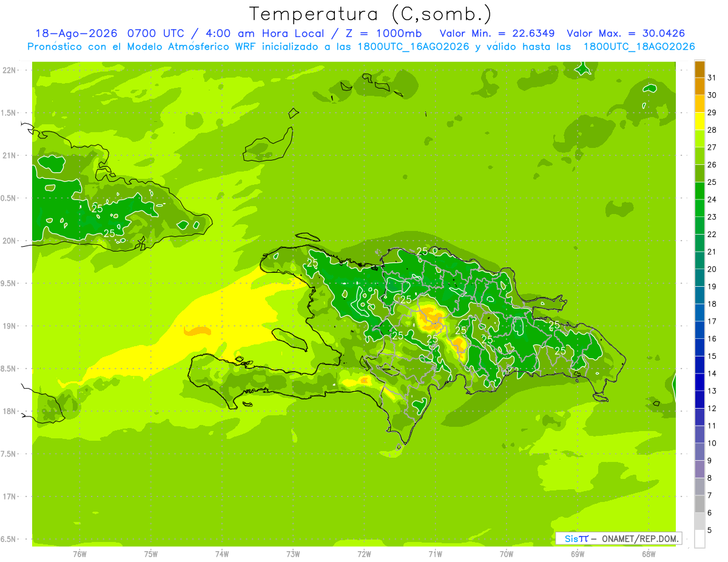Click the legend value "5"
Screen dimensions: 728x562
point(710,530)
